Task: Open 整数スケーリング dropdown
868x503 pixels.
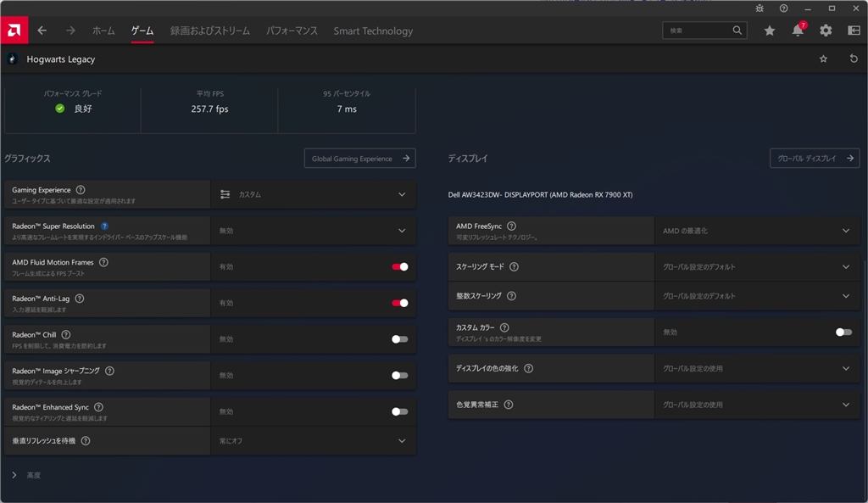Action: 757,296
